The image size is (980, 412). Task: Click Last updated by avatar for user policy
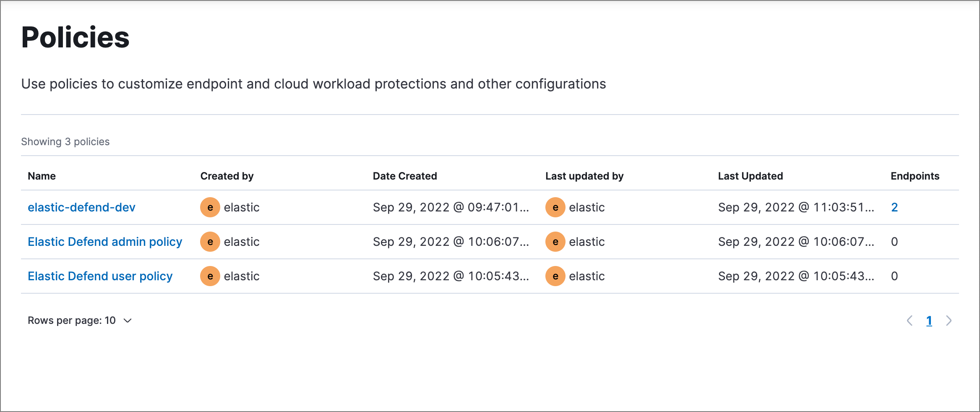point(555,276)
